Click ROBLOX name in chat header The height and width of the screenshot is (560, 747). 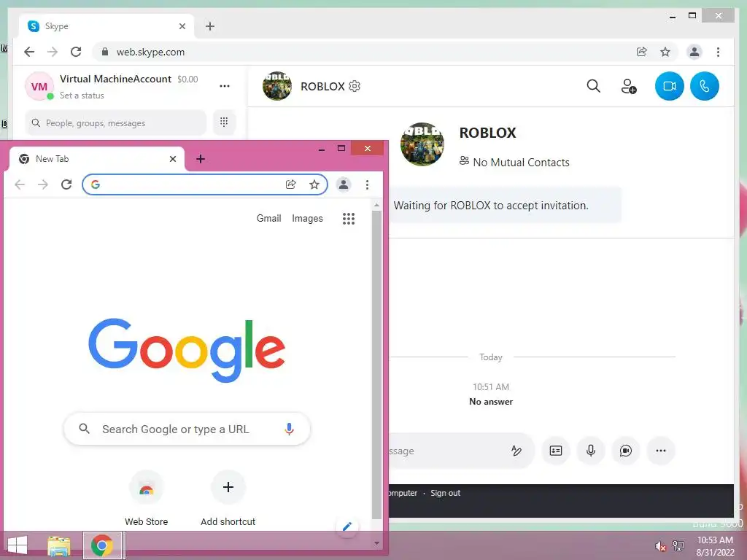click(322, 86)
